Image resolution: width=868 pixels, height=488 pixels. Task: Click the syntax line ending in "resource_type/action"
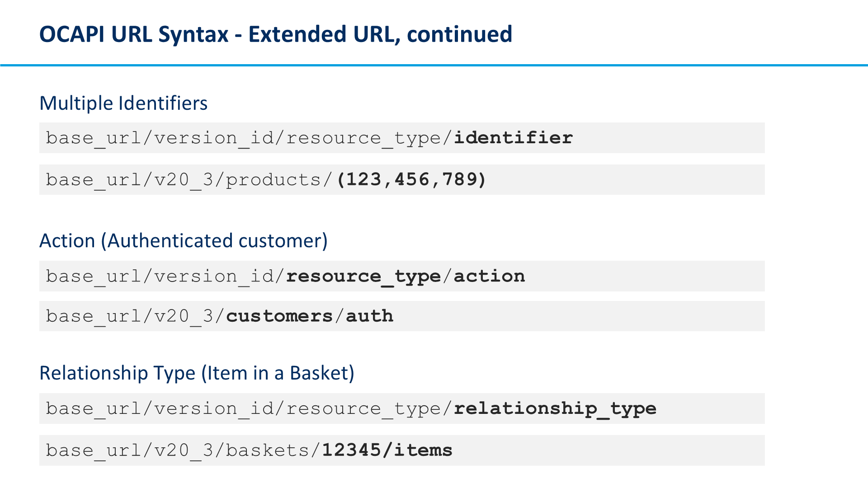(402, 276)
